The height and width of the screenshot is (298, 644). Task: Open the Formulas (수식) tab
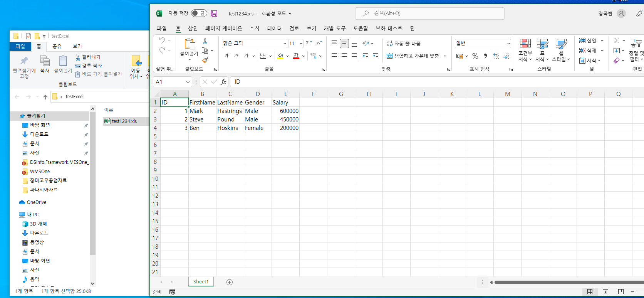pyautogui.click(x=255, y=29)
